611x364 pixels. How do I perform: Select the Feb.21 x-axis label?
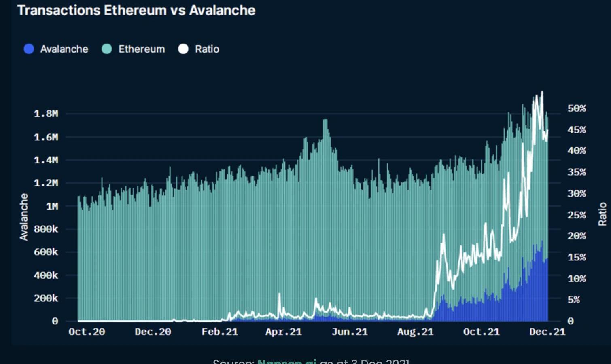(219, 332)
